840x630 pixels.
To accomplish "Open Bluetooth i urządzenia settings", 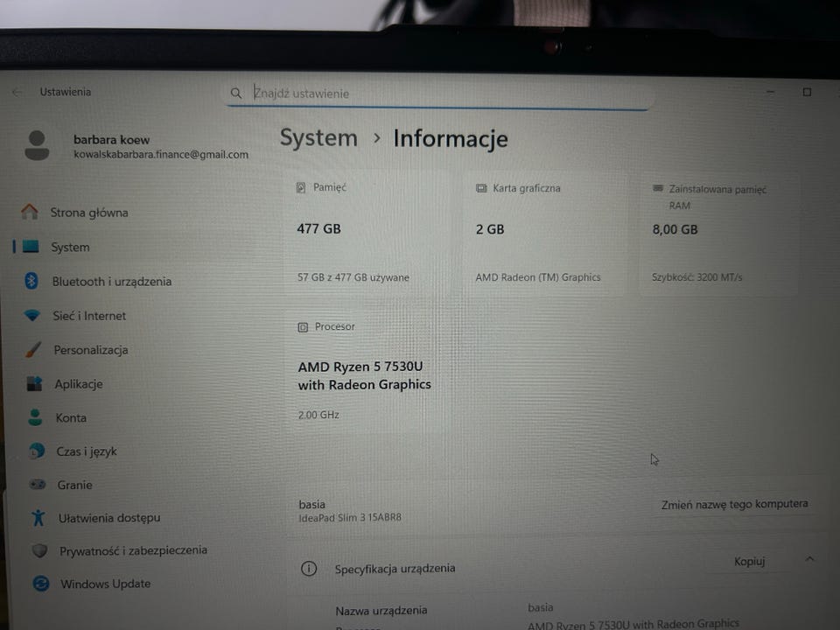I will click(x=111, y=281).
